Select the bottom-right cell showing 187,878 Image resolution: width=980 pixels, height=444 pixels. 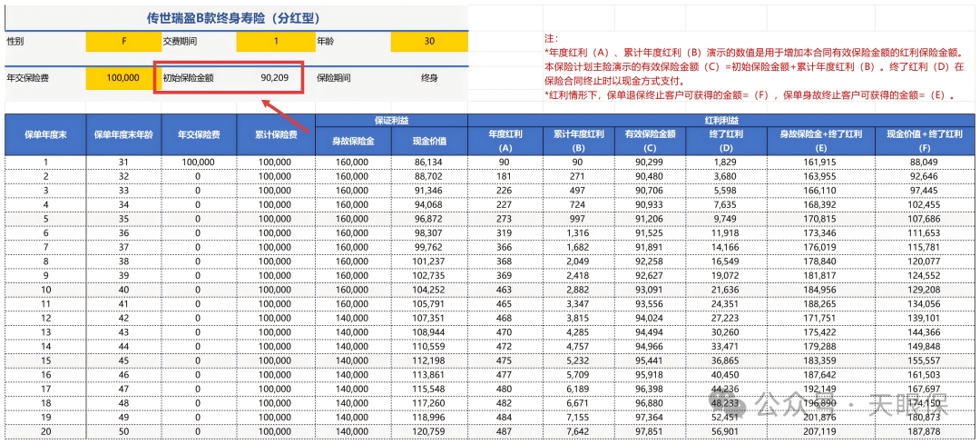(925, 433)
